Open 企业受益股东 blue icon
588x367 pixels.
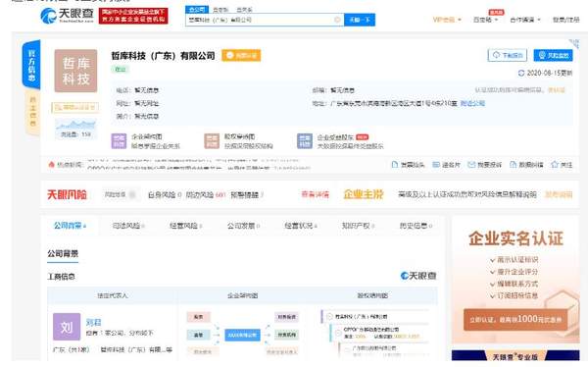(x=305, y=141)
